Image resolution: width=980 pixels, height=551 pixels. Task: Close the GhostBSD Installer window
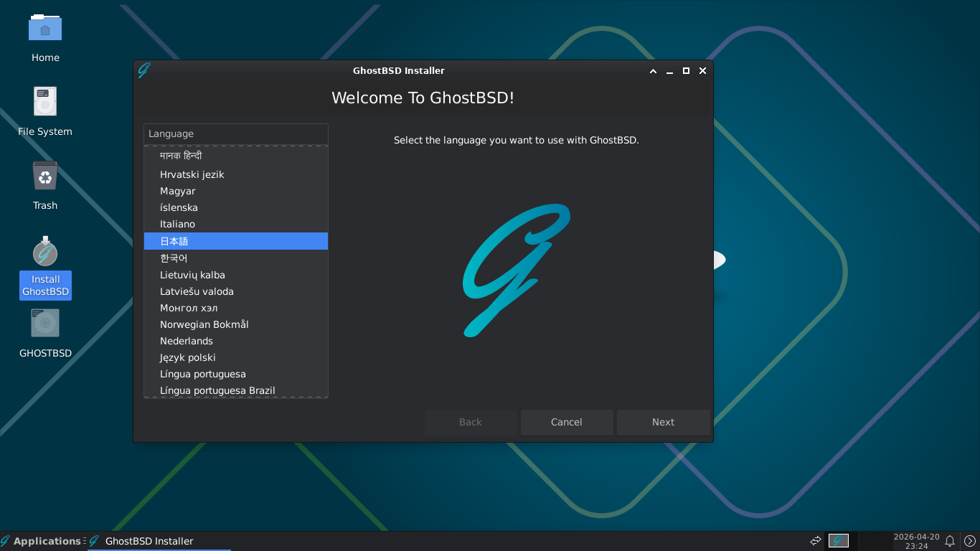(702, 71)
